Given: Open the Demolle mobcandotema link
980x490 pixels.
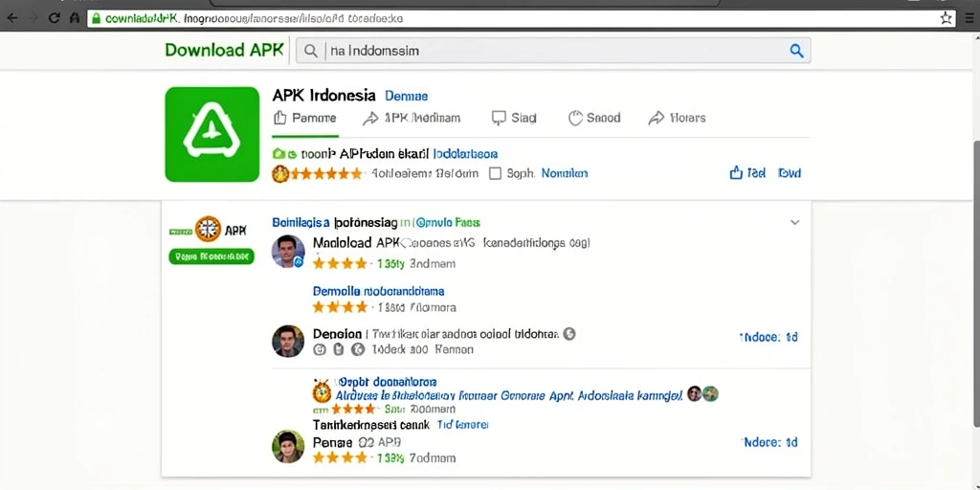Looking at the screenshot, I should (378, 291).
